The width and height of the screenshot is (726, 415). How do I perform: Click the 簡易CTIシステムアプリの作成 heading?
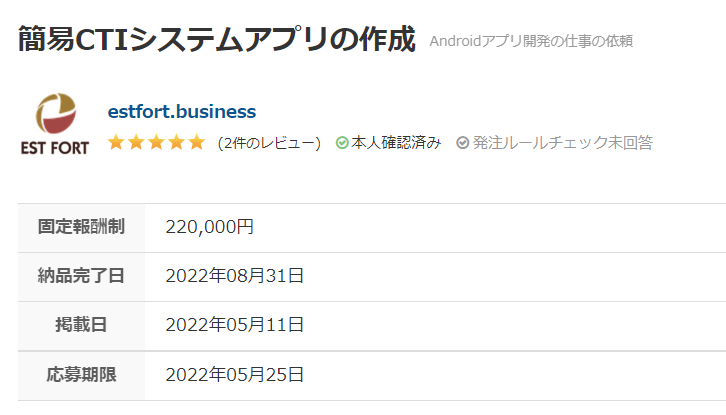(x=217, y=39)
